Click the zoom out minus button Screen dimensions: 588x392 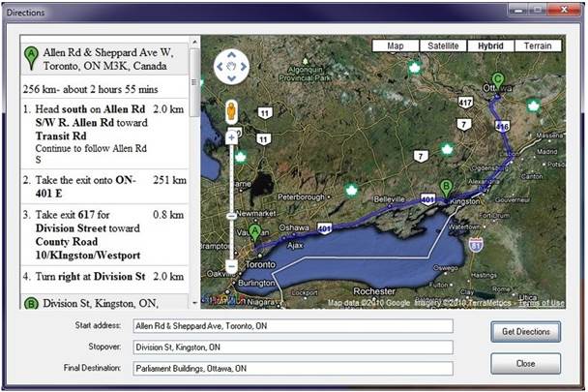point(231,265)
